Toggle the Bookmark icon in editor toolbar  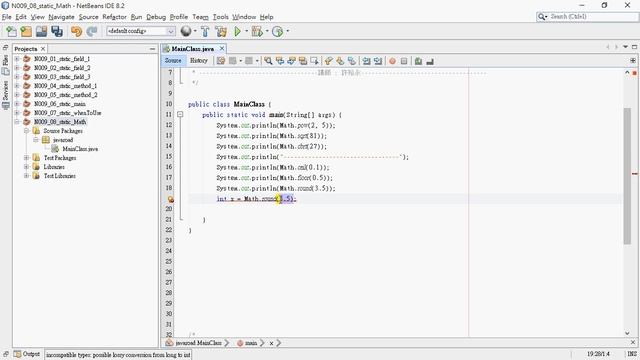click(351, 61)
